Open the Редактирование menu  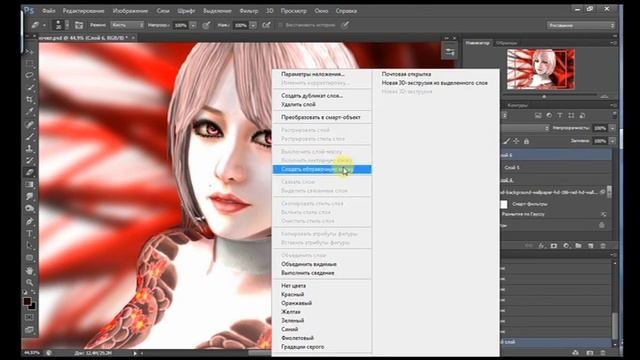point(83,11)
